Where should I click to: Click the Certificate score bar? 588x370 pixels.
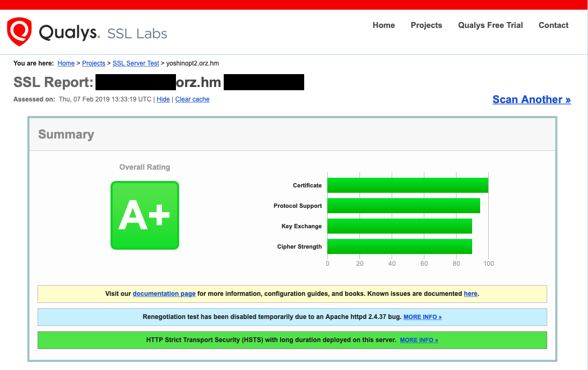408,185
